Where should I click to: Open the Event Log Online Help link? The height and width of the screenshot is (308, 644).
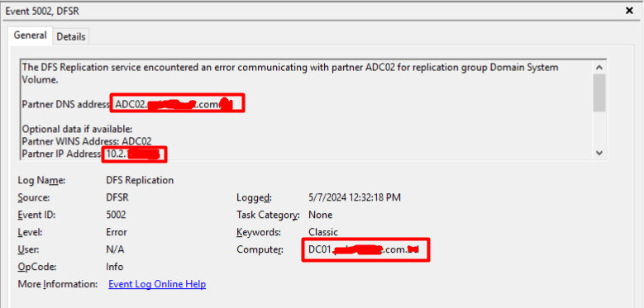[x=157, y=284]
